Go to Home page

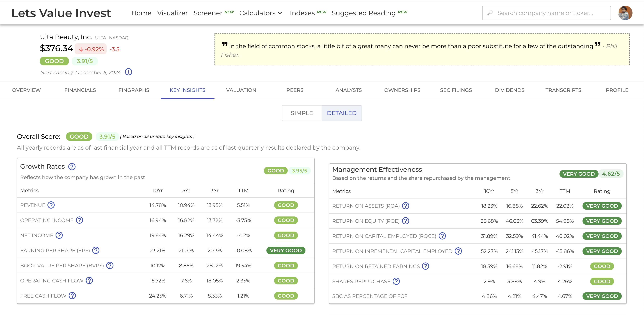[141, 13]
